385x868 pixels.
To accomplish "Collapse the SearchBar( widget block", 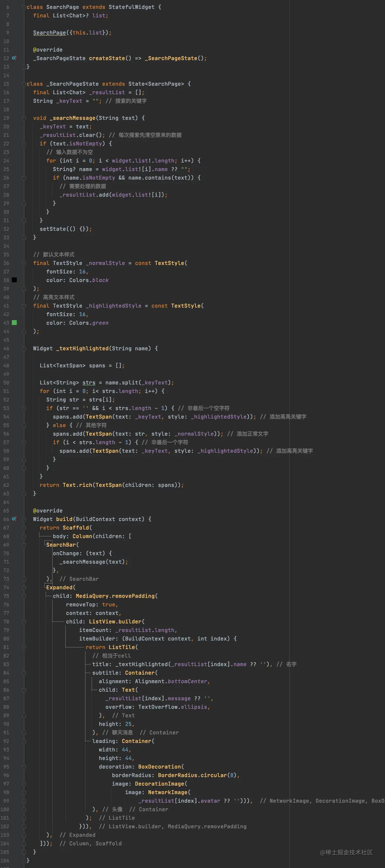I will click(x=24, y=545).
